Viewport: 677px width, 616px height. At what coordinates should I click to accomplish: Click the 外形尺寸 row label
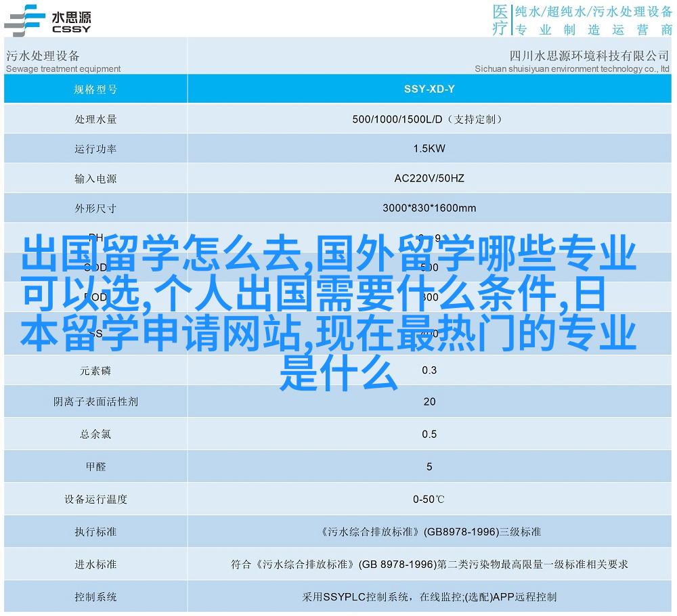(x=95, y=208)
